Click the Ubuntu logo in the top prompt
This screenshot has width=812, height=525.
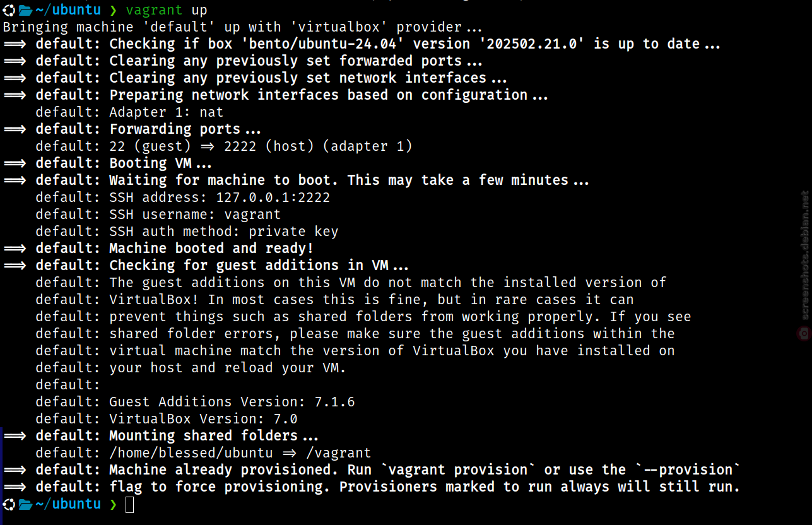coord(9,10)
